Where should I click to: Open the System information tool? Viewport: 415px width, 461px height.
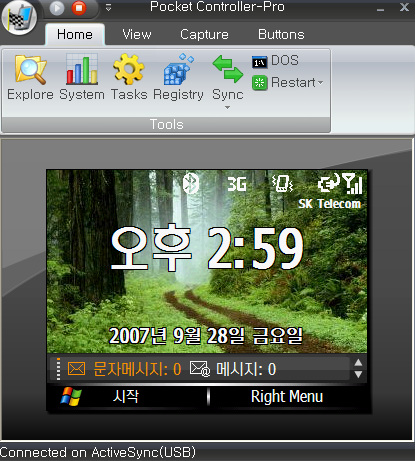tap(82, 77)
